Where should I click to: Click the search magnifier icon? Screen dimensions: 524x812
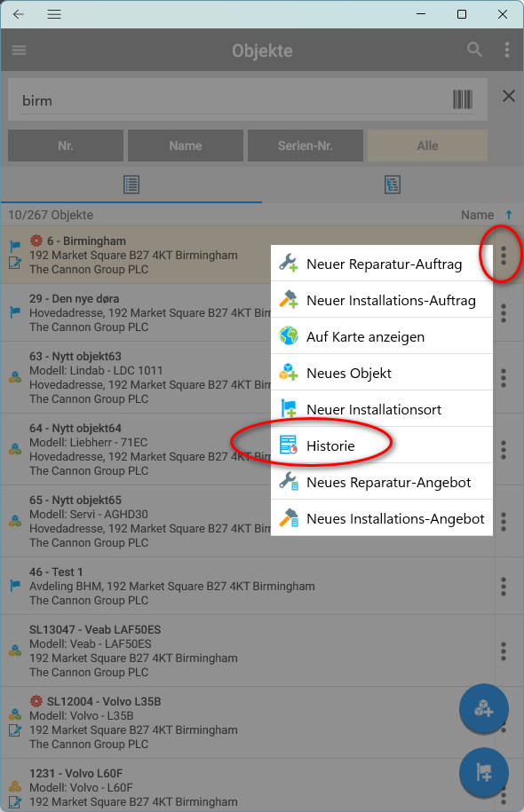474,50
